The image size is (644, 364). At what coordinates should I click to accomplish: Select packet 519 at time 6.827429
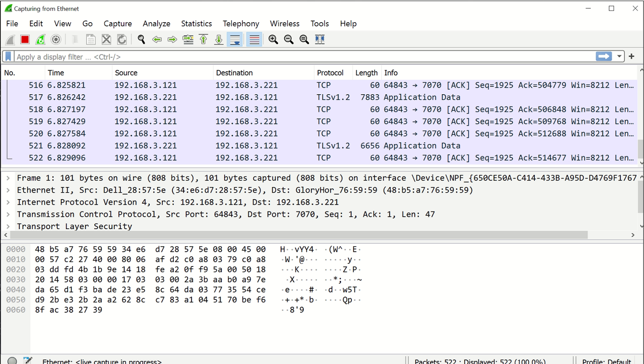(319, 121)
